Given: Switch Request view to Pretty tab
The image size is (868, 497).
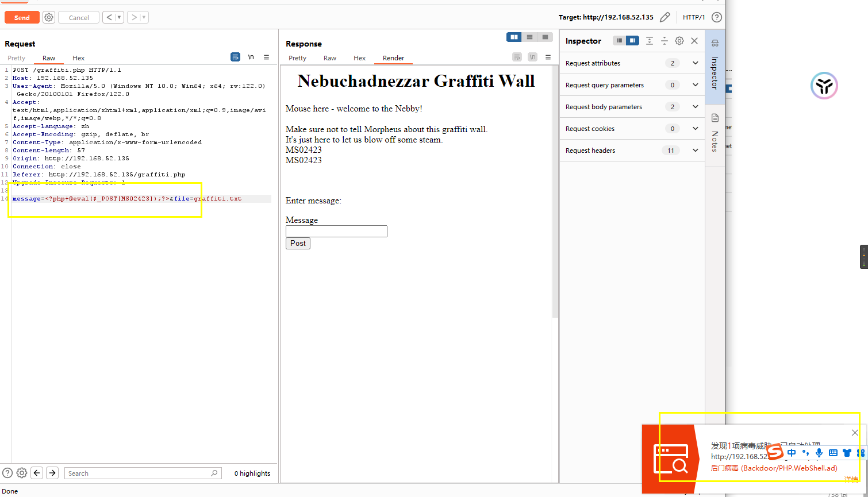Looking at the screenshot, I should tap(16, 58).
